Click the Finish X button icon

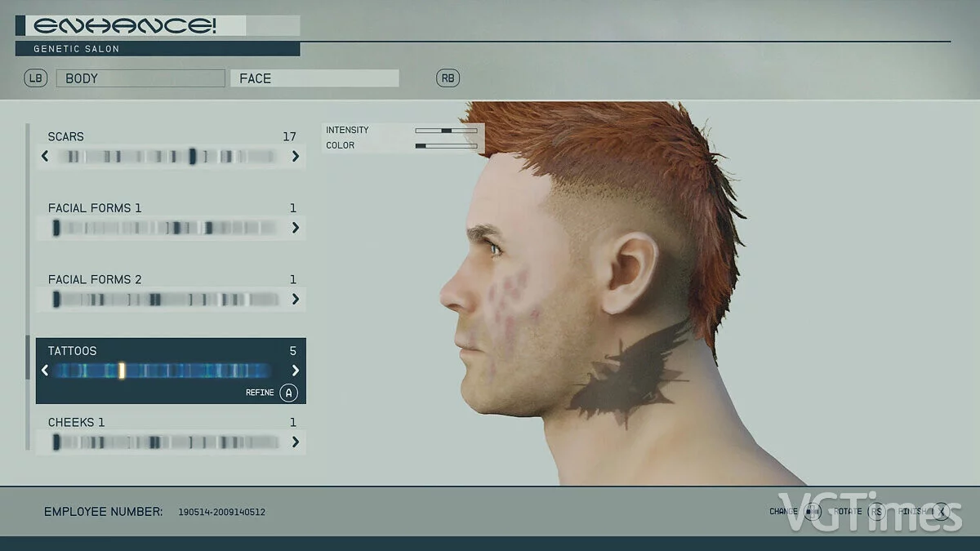coord(941,512)
